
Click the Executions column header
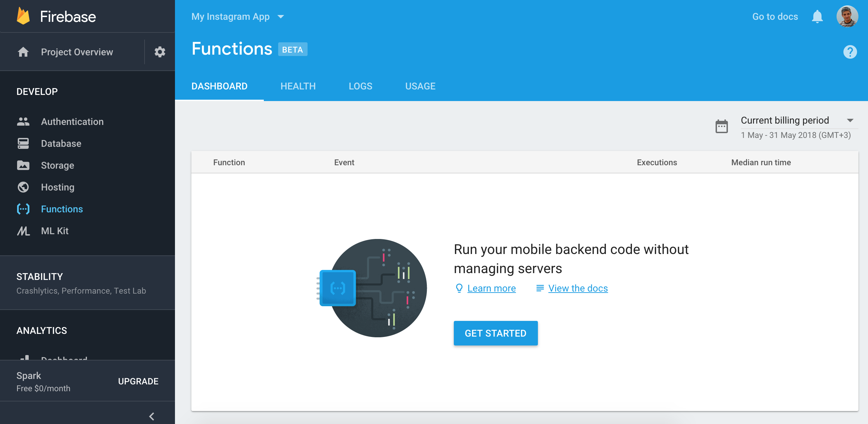657,162
